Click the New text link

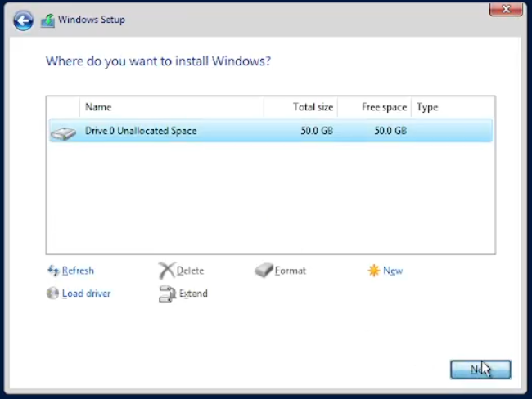pyautogui.click(x=393, y=271)
